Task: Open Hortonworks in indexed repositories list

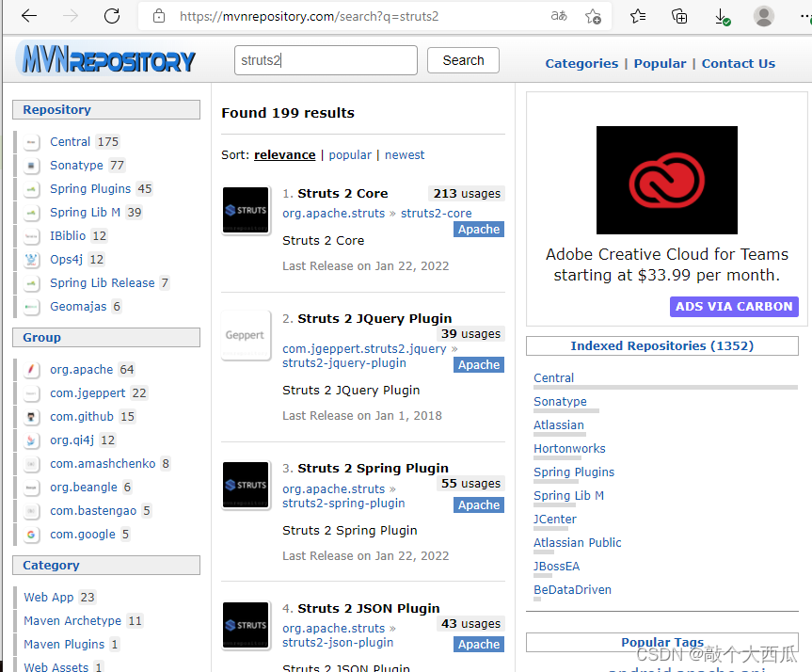Action: coord(569,448)
